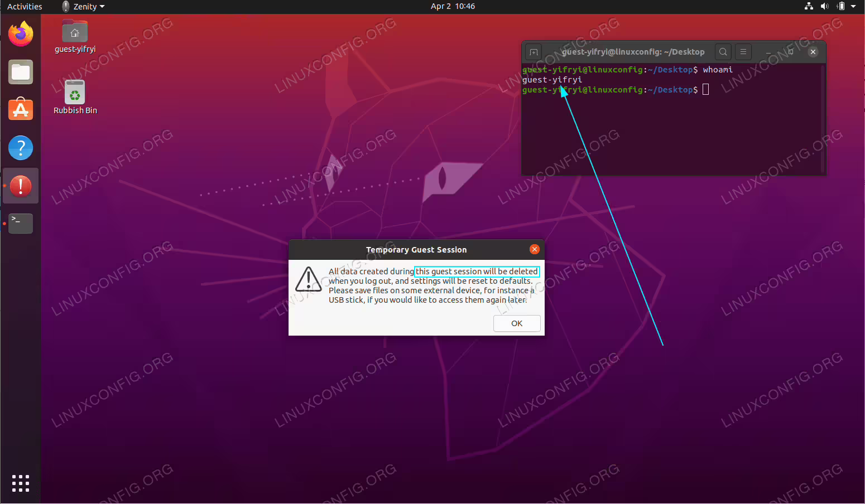Open the Terminal icon in the dock
The width and height of the screenshot is (865, 504).
coord(21,224)
